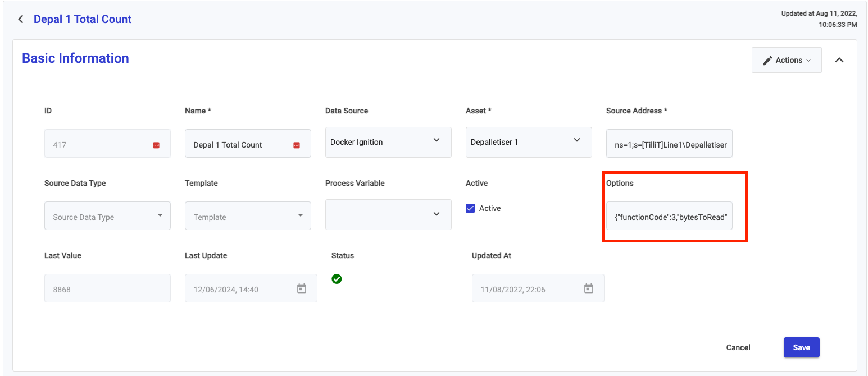Open the Data Source dropdown
The height and width of the screenshot is (376, 868).
pyautogui.click(x=388, y=142)
